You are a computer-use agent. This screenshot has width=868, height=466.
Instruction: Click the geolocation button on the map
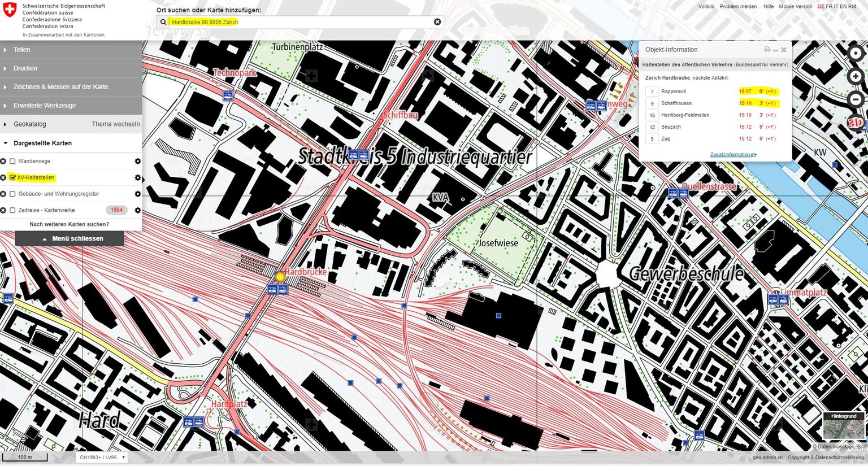(856, 54)
